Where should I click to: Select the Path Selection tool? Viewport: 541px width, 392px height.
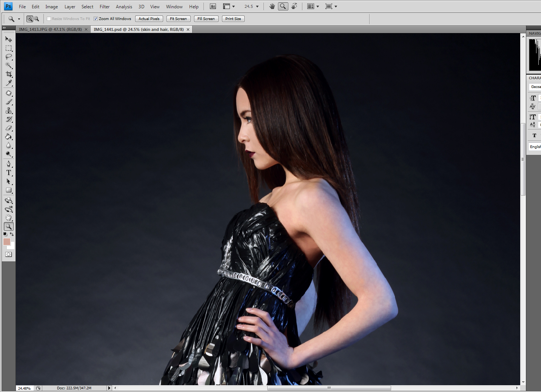click(8, 181)
